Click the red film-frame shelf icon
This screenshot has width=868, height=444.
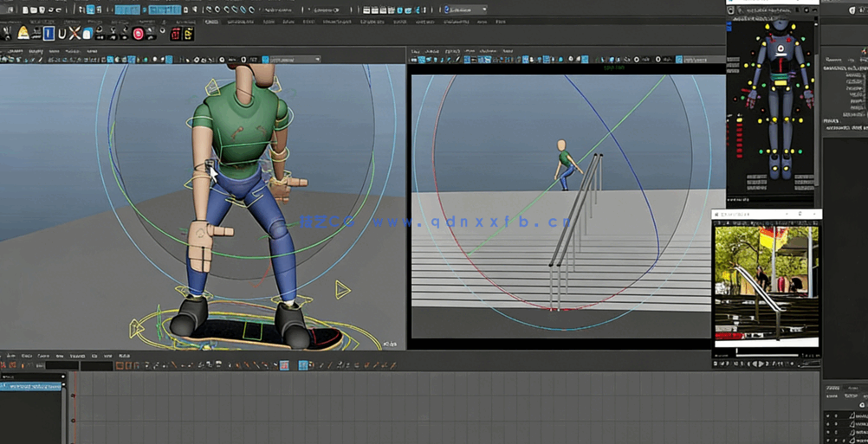pos(176,34)
